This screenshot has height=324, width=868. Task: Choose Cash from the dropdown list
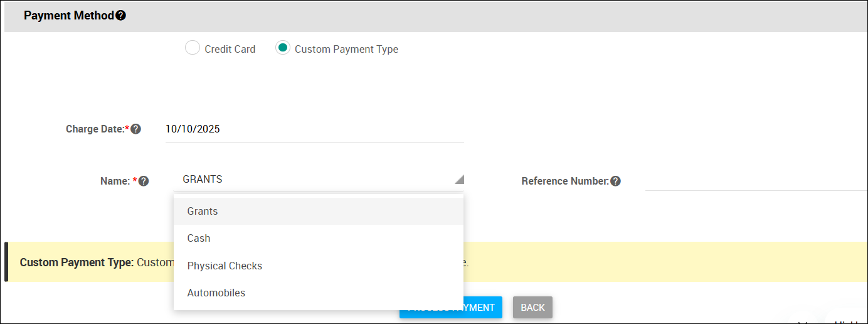click(319, 239)
